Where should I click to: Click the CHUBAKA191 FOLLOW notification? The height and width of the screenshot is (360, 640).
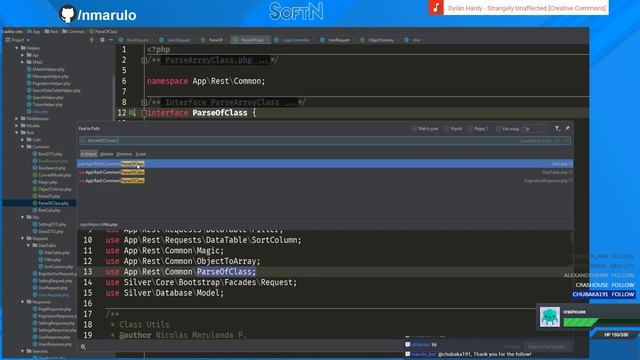[603, 294]
